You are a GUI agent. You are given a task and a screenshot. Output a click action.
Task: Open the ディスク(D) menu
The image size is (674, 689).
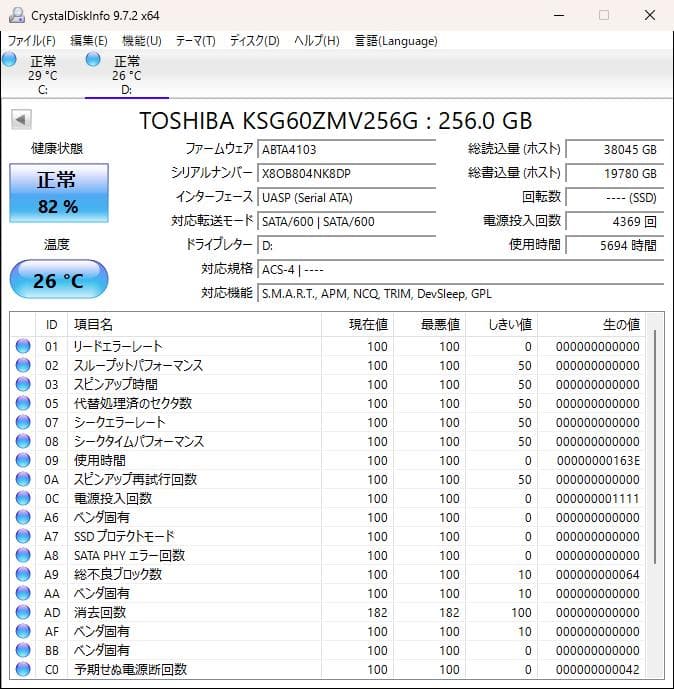pyautogui.click(x=254, y=41)
